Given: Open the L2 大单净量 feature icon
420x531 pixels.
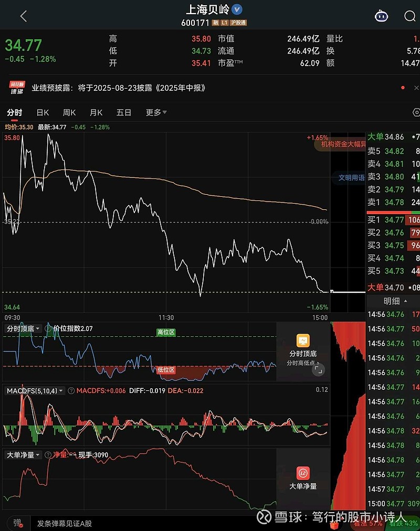Looking at the screenshot, I should click(303, 473).
